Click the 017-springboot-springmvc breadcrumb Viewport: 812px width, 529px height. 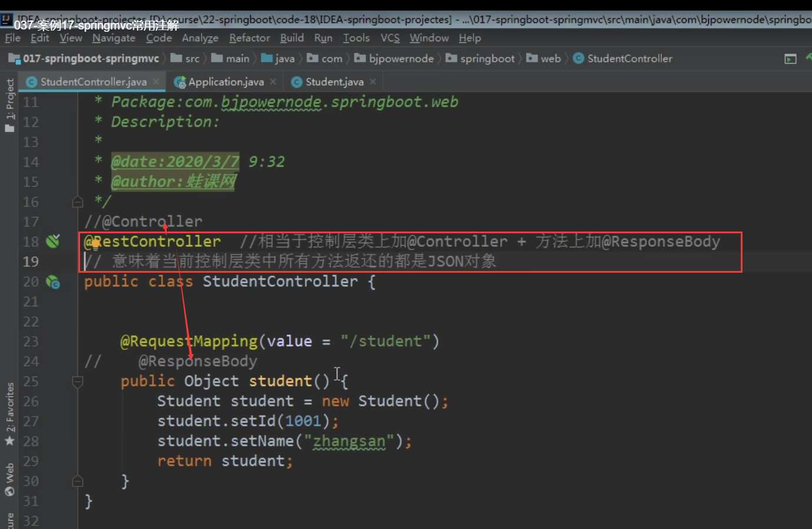84,58
